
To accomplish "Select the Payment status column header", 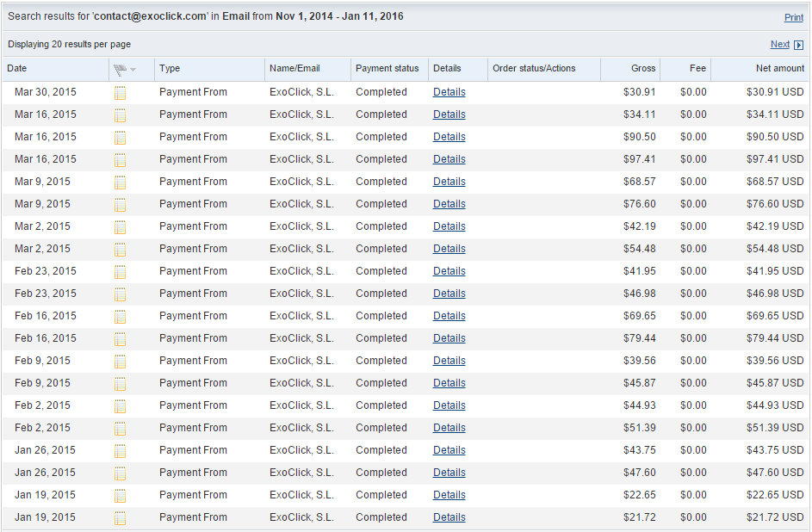I will (x=387, y=69).
